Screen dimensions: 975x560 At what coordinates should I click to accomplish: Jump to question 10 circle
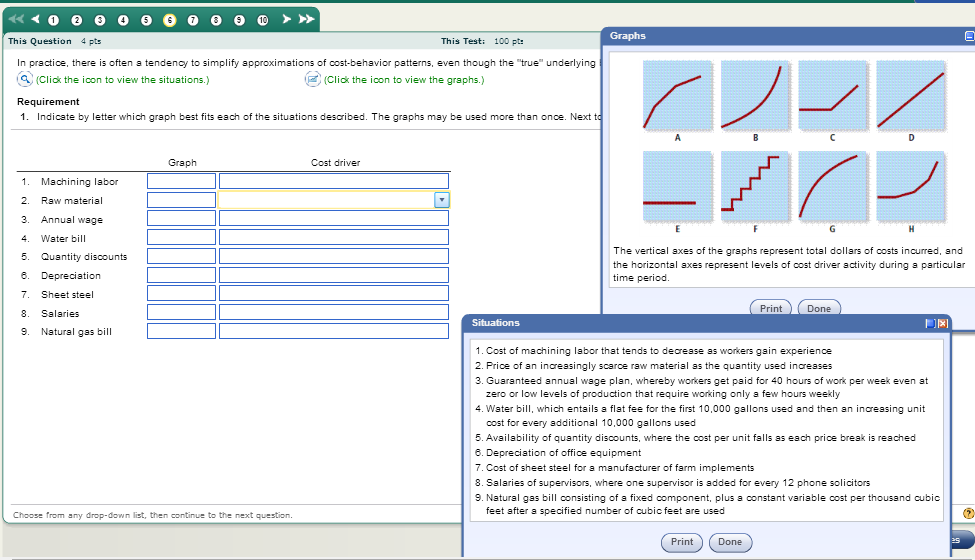262,21
